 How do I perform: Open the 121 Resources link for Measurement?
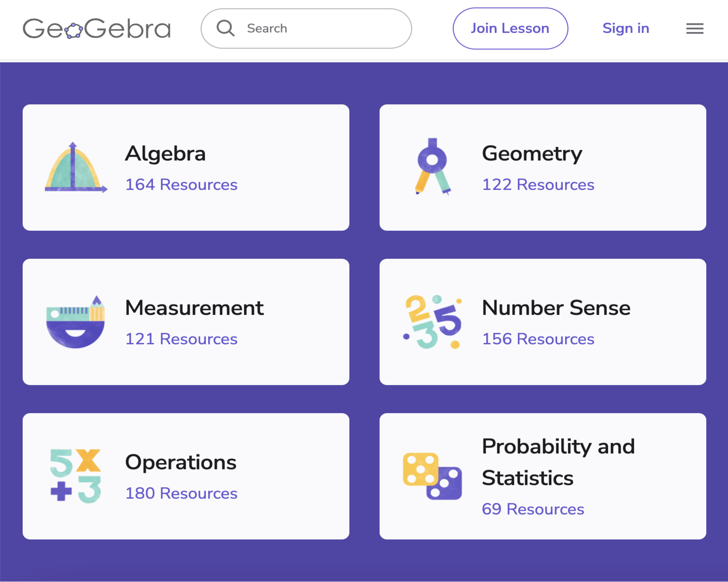pyautogui.click(x=181, y=339)
